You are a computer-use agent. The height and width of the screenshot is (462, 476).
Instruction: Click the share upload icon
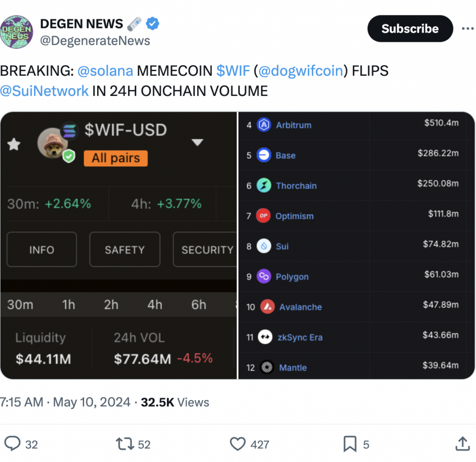pos(462,444)
